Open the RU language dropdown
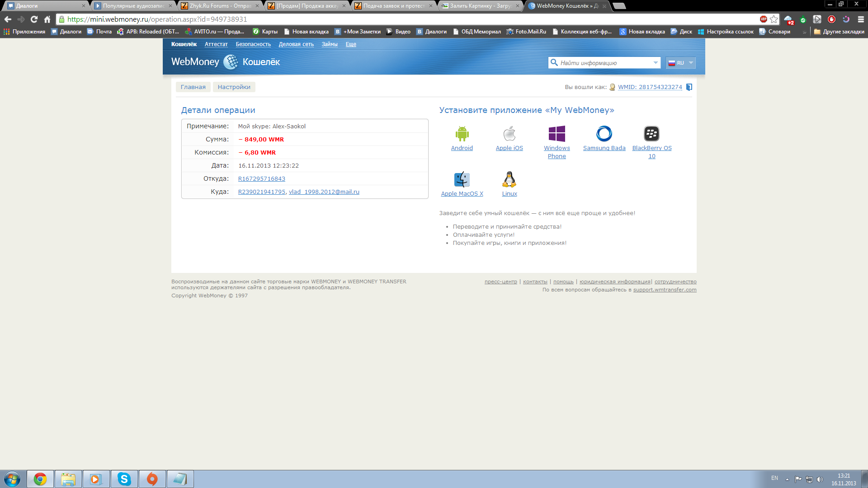Image resolution: width=868 pixels, height=488 pixels. pos(680,63)
